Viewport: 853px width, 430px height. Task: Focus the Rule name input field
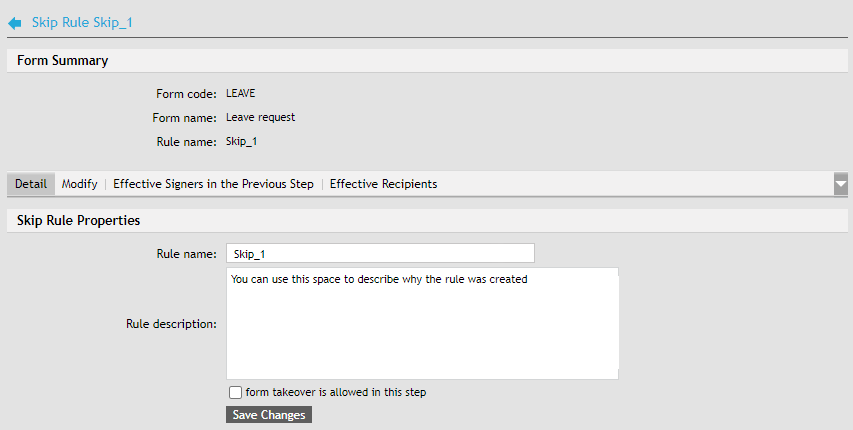(380, 254)
